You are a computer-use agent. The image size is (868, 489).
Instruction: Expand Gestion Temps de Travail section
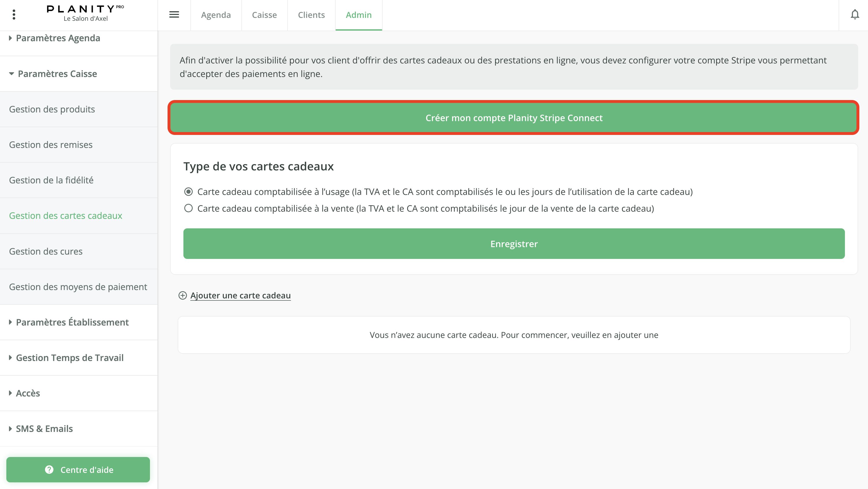pyautogui.click(x=69, y=358)
